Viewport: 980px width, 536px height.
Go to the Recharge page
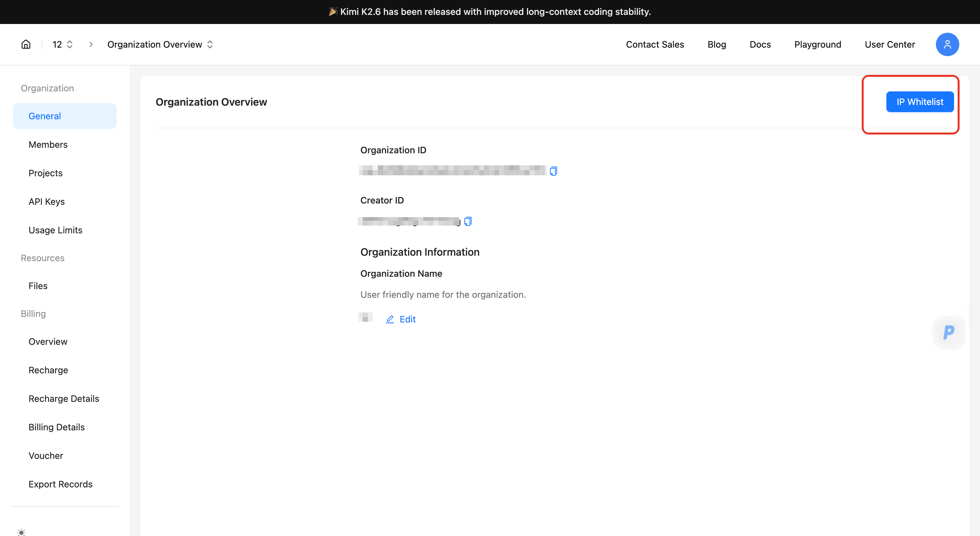point(65,370)
